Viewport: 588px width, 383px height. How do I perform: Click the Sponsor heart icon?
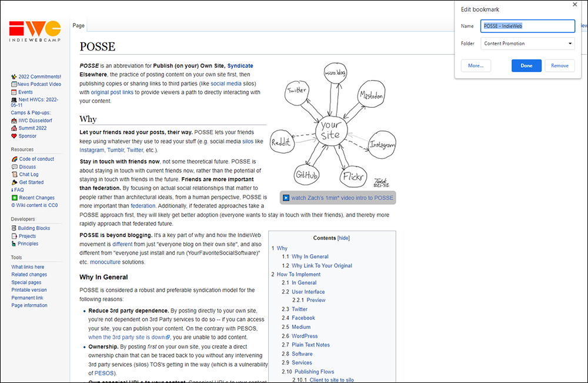(x=14, y=136)
